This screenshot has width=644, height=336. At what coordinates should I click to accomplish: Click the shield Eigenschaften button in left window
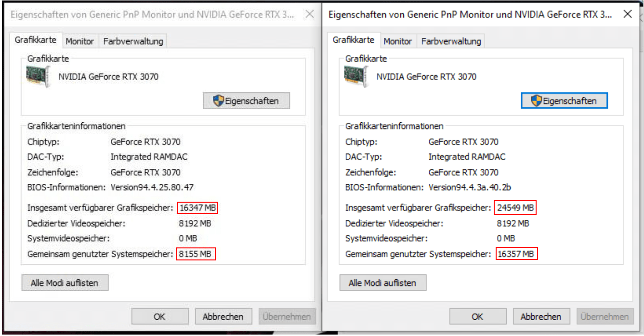click(247, 101)
